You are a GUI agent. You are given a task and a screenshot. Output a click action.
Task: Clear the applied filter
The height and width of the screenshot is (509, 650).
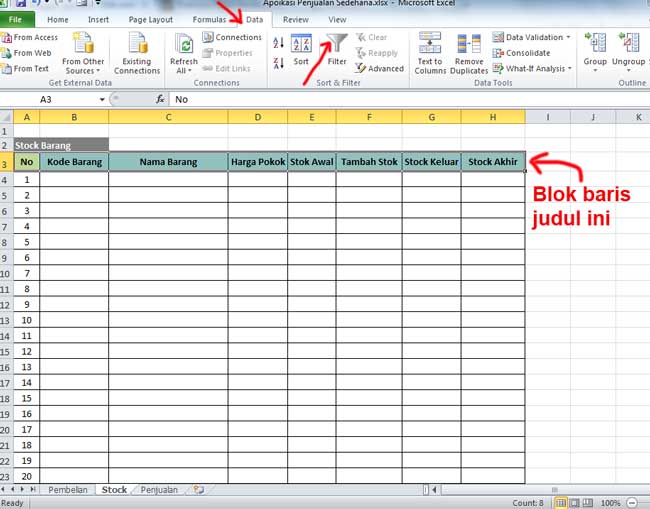click(x=371, y=37)
